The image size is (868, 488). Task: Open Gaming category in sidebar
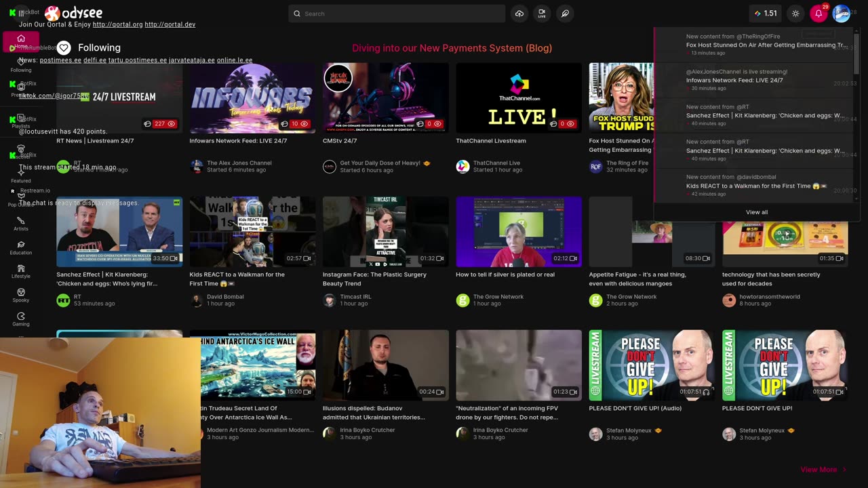pos(21,319)
